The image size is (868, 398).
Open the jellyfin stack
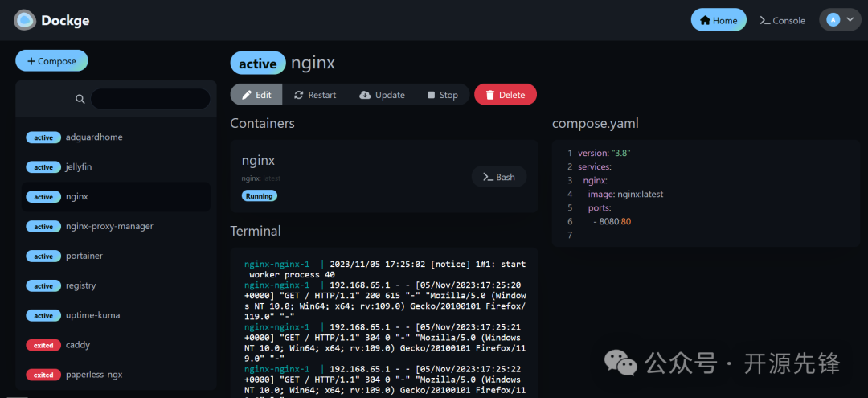click(x=116, y=166)
